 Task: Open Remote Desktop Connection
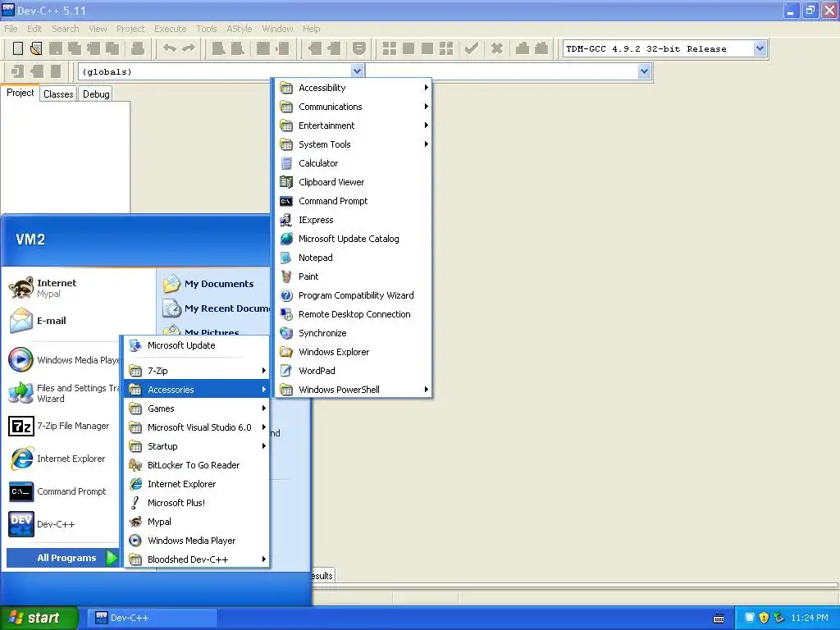(353, 314)
